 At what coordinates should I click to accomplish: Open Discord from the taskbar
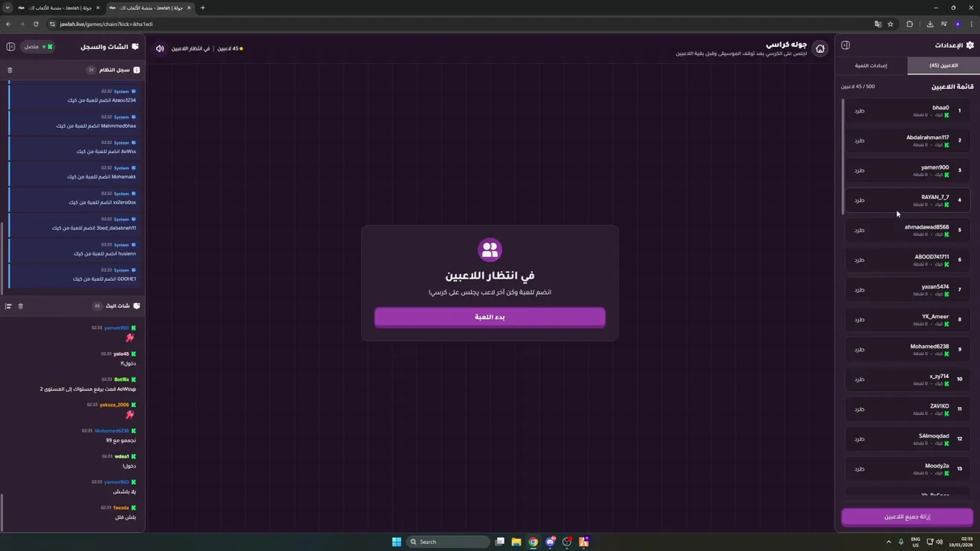coord(550,542)
